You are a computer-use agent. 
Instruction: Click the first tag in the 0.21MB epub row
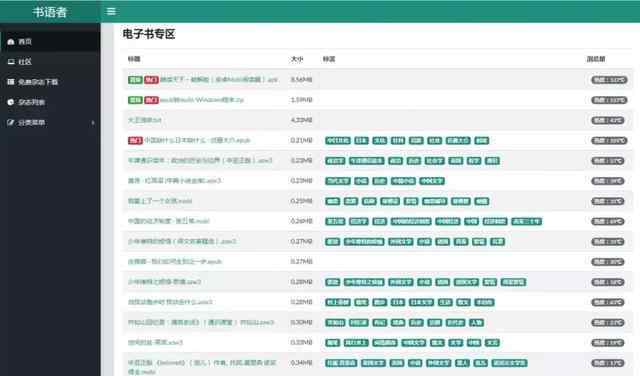[x=338, y=140]
